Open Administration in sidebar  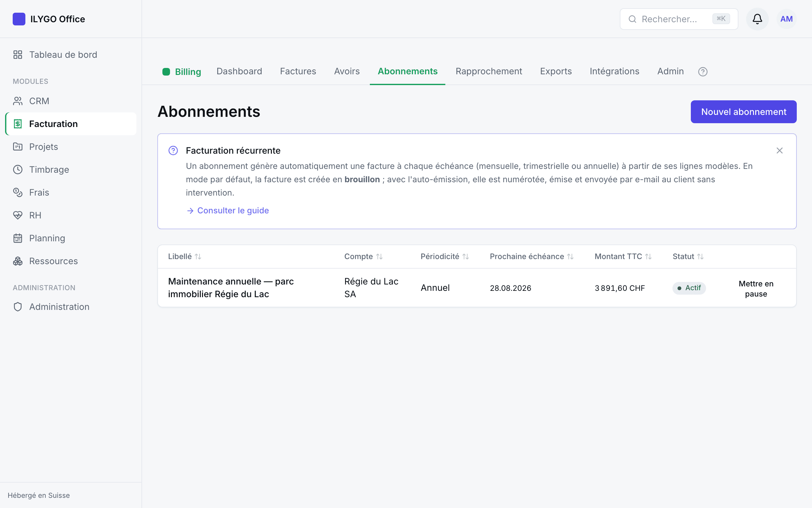[x=71, y=307]
